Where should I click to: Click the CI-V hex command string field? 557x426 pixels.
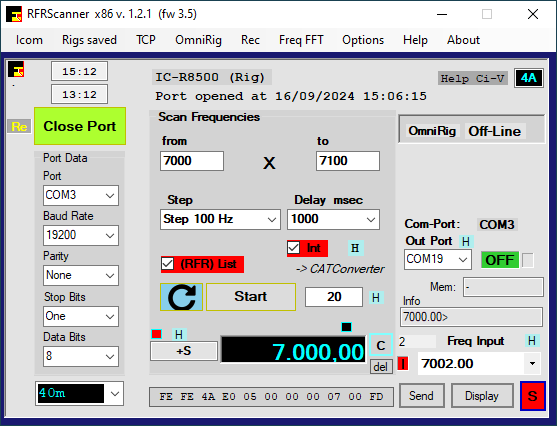271,397
